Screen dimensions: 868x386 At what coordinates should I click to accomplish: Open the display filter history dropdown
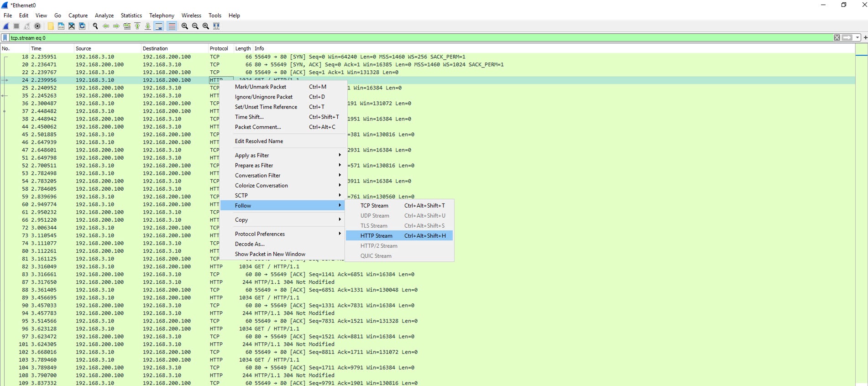[x=858, y=38]
